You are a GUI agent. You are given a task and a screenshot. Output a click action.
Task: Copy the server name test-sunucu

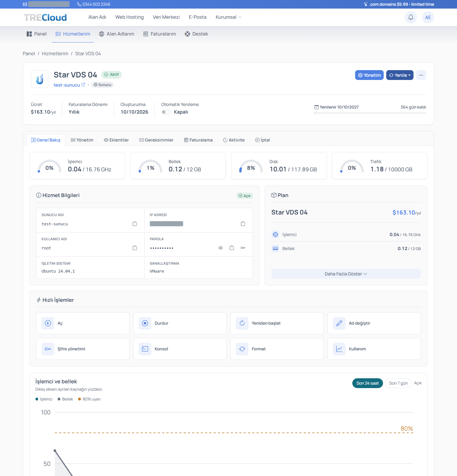click(x=135, y=224)
